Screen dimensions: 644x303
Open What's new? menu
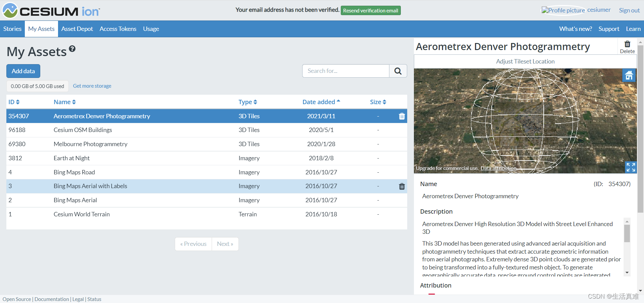click(576, 29)
